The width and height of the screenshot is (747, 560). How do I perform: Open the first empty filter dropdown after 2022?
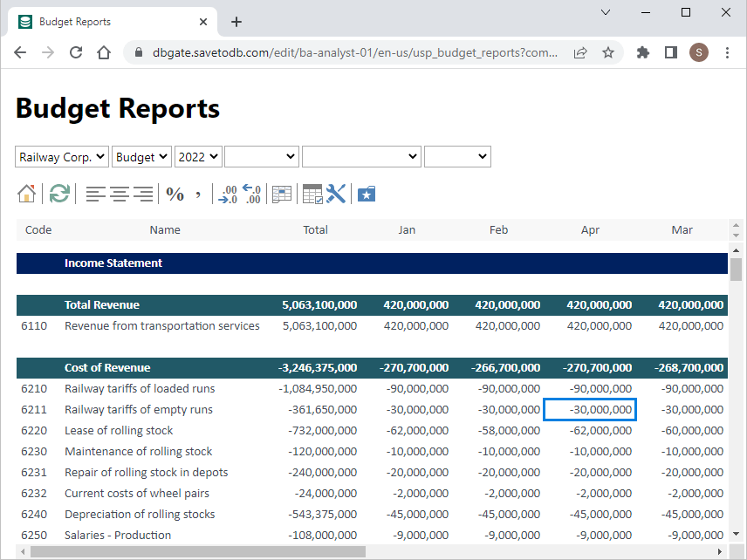click(262, 157)
